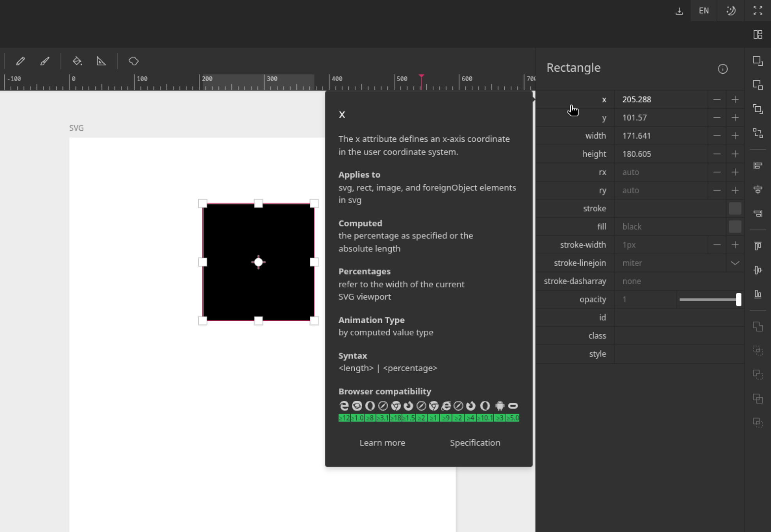Click the style input field
This screenshot has height=532, width=771.
(679, 354)
